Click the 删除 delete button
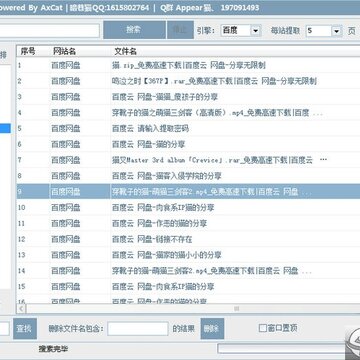This screenshot has width=360, height=360. (212, 329)
